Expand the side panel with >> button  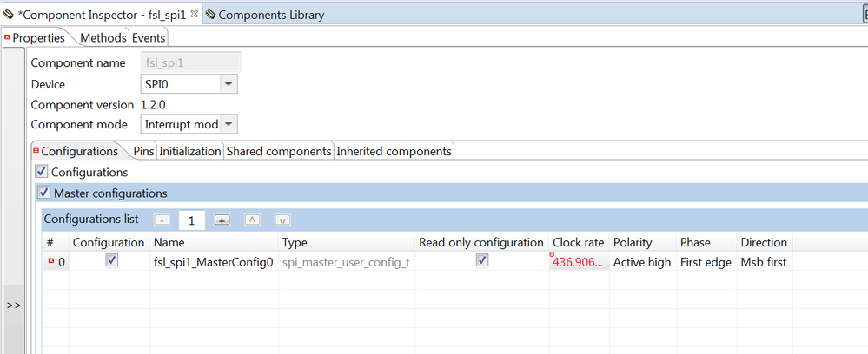pyautogui.click(x=14, y=305)
